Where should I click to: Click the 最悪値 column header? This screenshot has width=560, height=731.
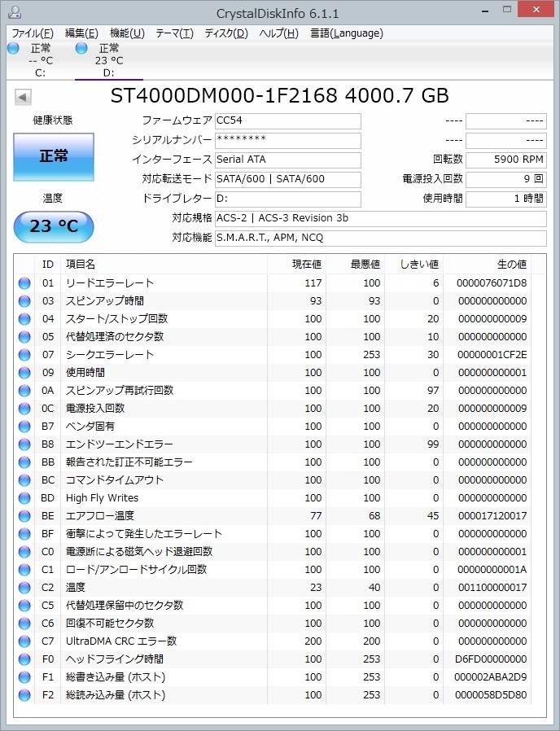(356, 265)
